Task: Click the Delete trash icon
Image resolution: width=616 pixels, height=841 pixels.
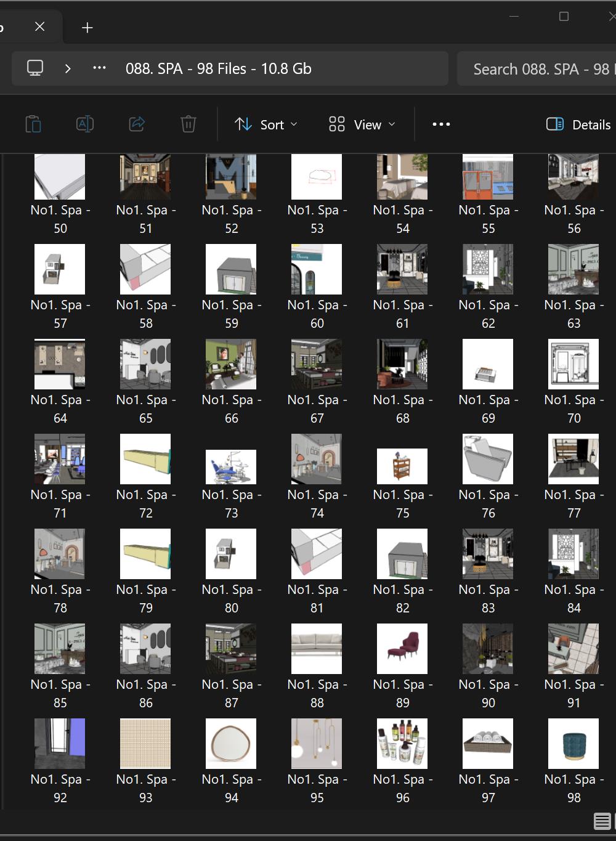Action: 188,124
